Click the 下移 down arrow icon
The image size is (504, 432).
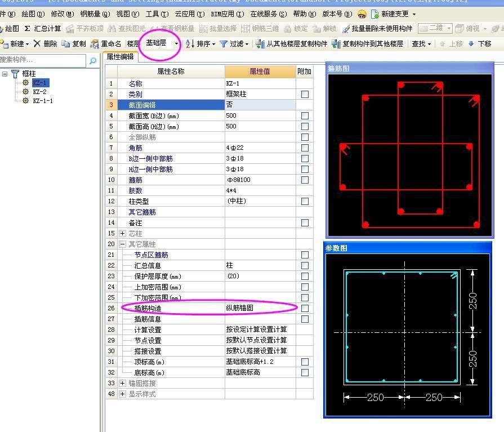click(471, 44)
